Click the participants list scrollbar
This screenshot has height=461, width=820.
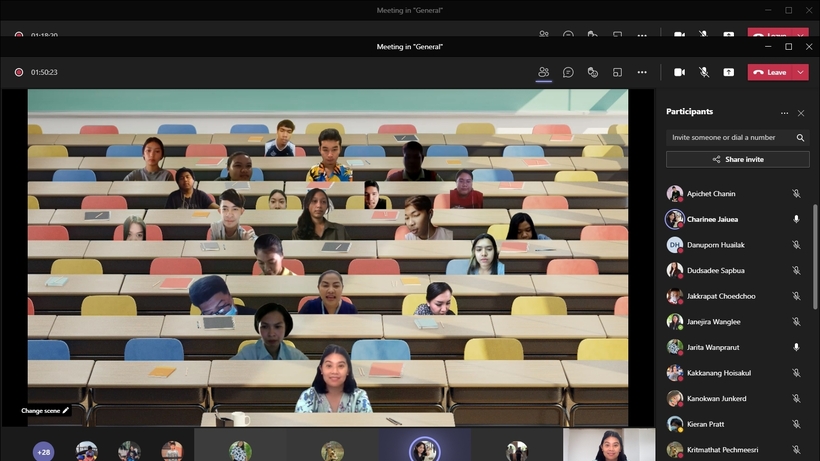(815, 256)
